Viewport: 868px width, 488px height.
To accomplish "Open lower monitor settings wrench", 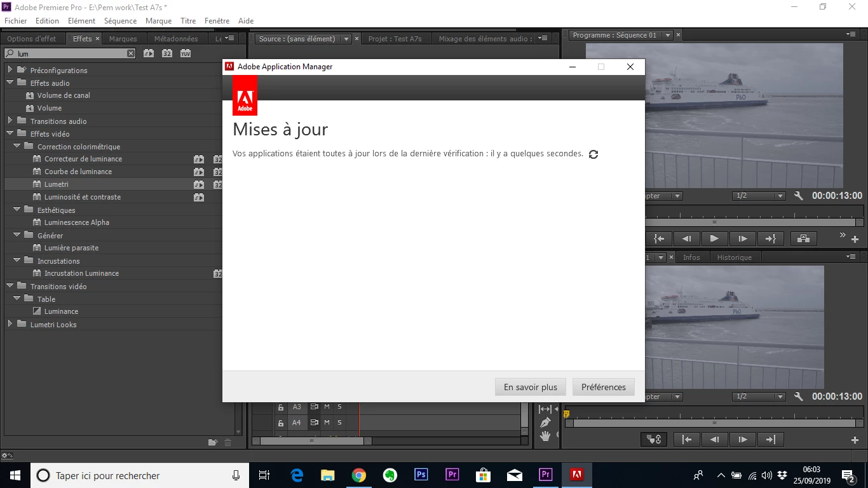I will 799,396.
